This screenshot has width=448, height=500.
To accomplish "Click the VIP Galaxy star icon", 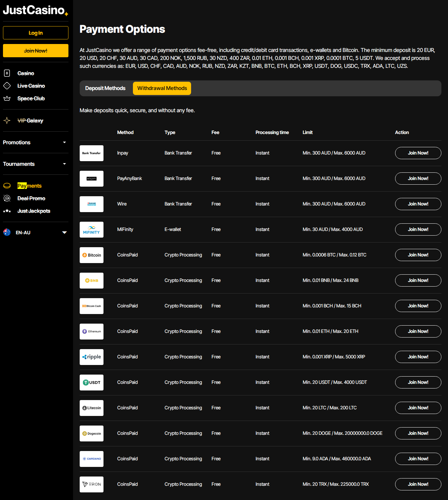I will 7,120.
